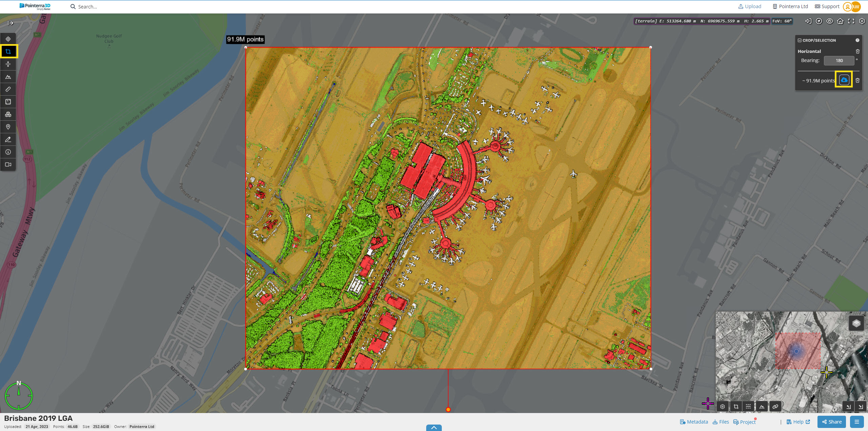Open the video camera flythrough tool

[x=8, y=164]
